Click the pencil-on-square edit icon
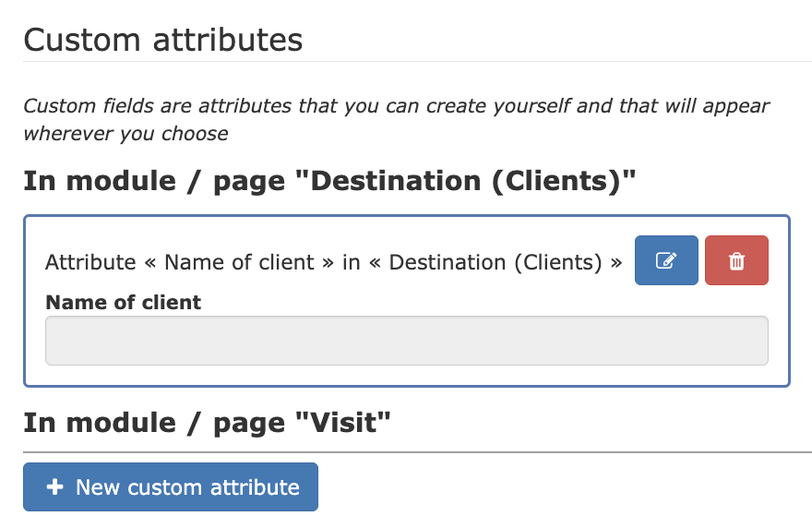The height and width of the screenshot is (528, 812). tap(666, 260)
